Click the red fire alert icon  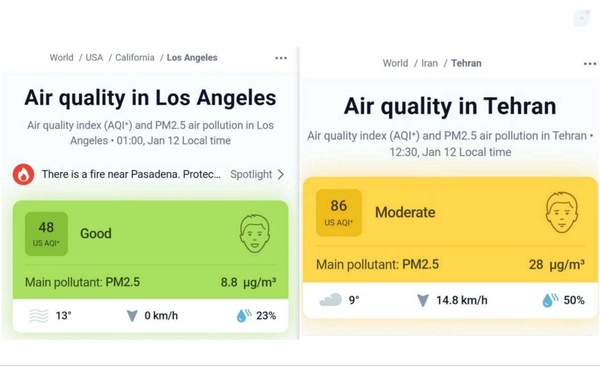click(23, 175)
